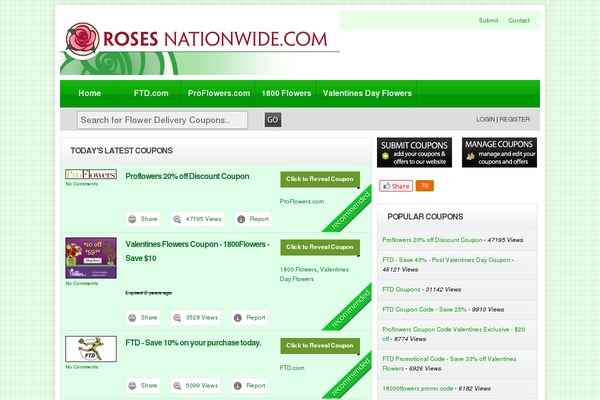Select the 1800 Flowers menu item
600x400 pixels.
(286, 93)
